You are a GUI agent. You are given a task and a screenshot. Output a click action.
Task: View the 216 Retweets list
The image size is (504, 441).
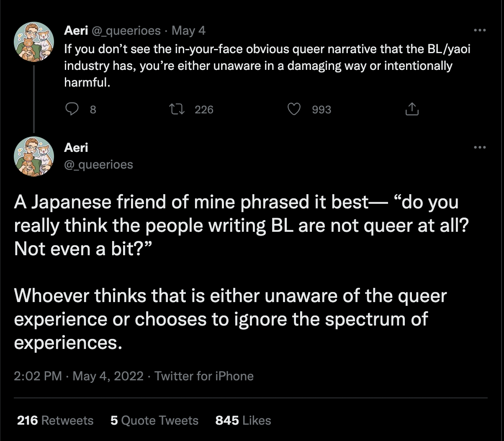[55, 420]
